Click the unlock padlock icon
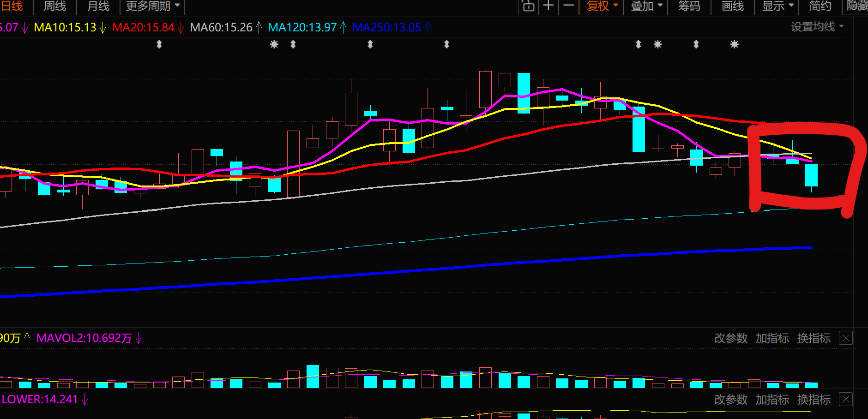 529,6
